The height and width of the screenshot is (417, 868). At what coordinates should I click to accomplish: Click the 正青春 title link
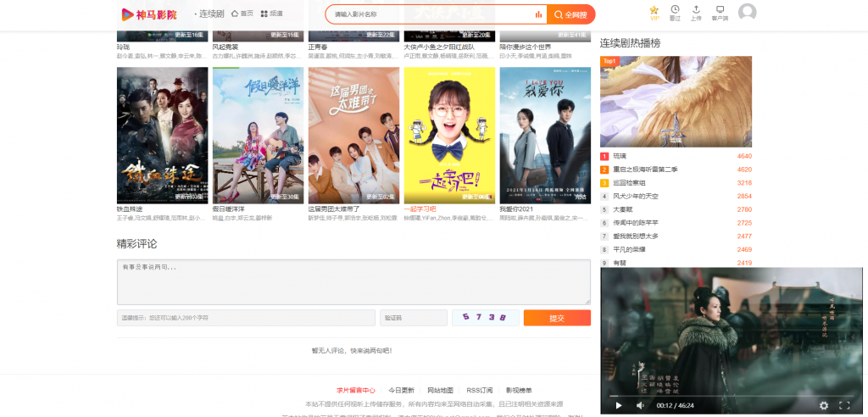pos(318,47)
